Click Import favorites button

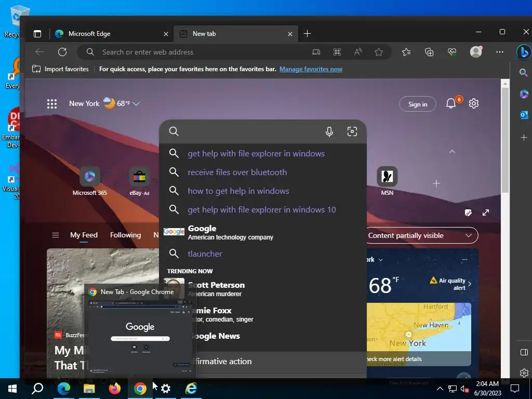[x=60, y=69]
